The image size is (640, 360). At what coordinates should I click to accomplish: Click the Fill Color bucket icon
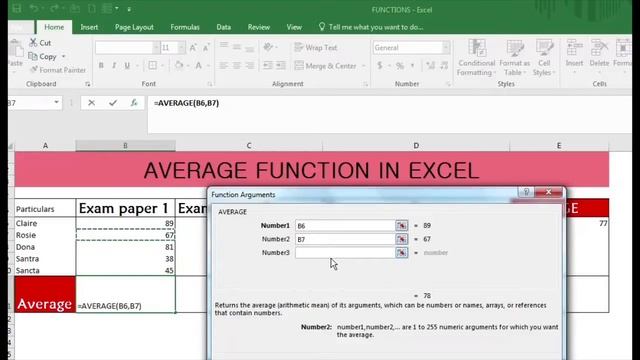[179, 65]
